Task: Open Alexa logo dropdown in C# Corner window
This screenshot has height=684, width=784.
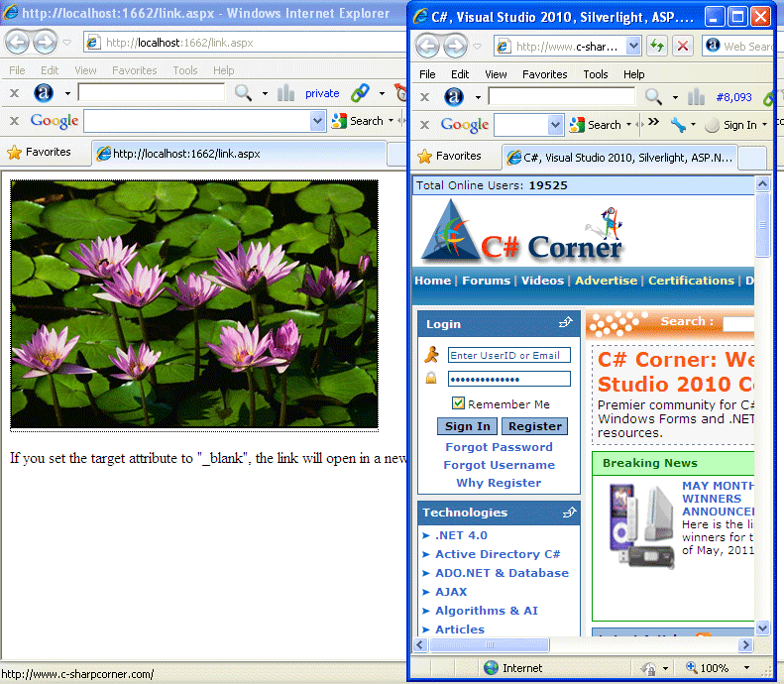Action: click(478, 97)
